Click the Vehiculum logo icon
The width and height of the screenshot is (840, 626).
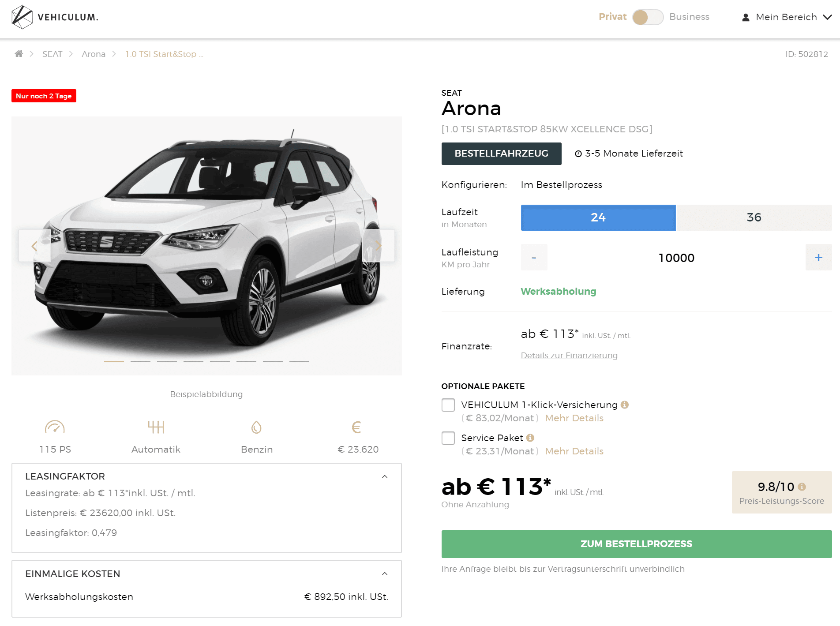(x=22, y=17)
